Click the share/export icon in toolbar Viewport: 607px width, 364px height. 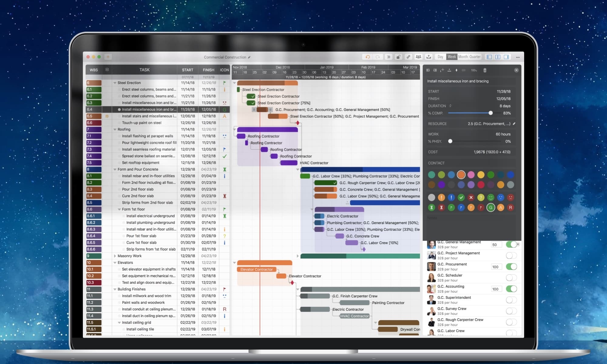[429, 57]
